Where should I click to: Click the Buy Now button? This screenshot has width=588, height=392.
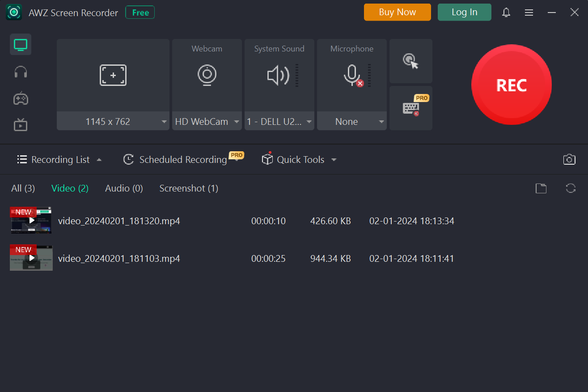(x=397, y=12)
